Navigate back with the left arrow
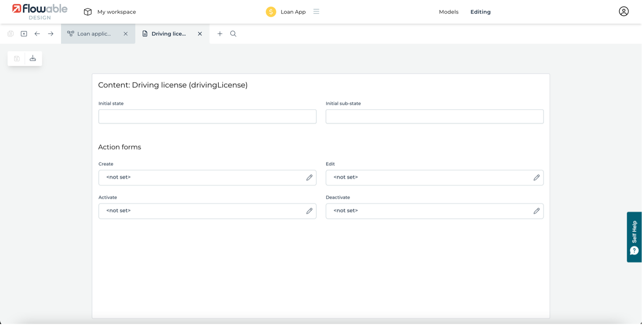Screen dimensions: 644x325 (x=37, y=34)
